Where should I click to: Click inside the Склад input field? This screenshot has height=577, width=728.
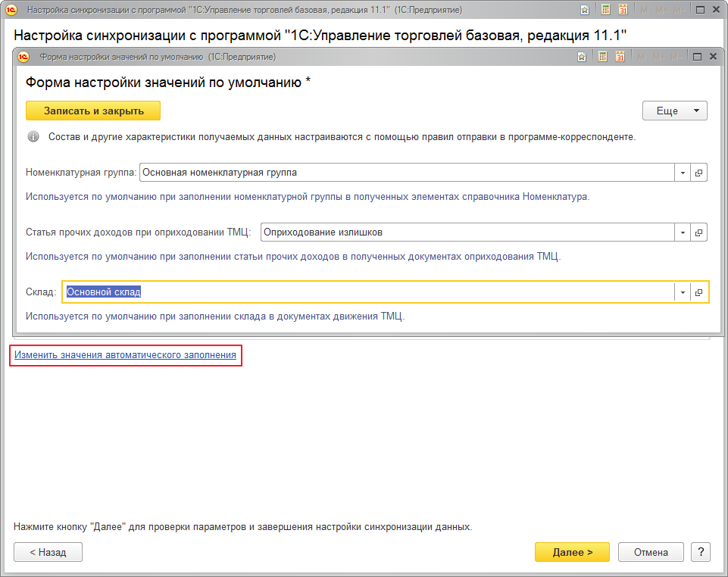[x=227, y=292]
